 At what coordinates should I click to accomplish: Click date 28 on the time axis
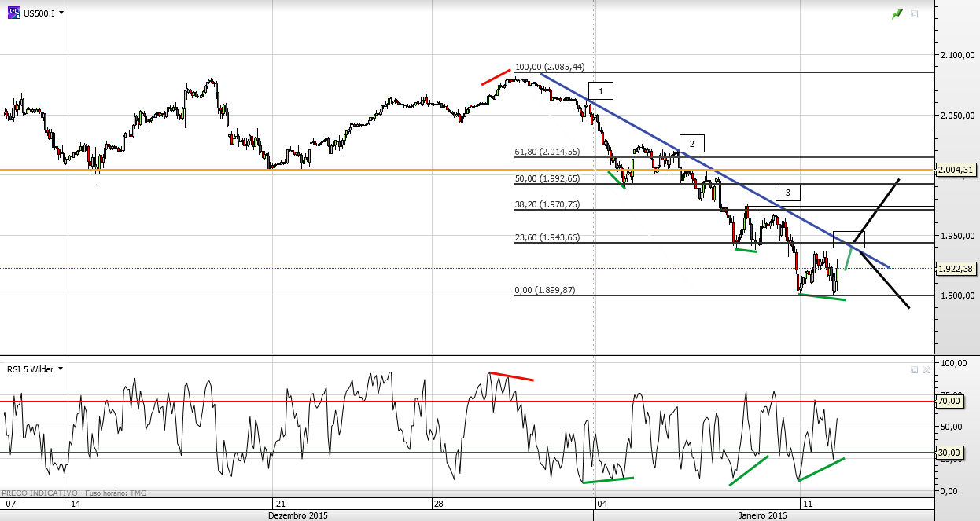[x=438, y=503]
